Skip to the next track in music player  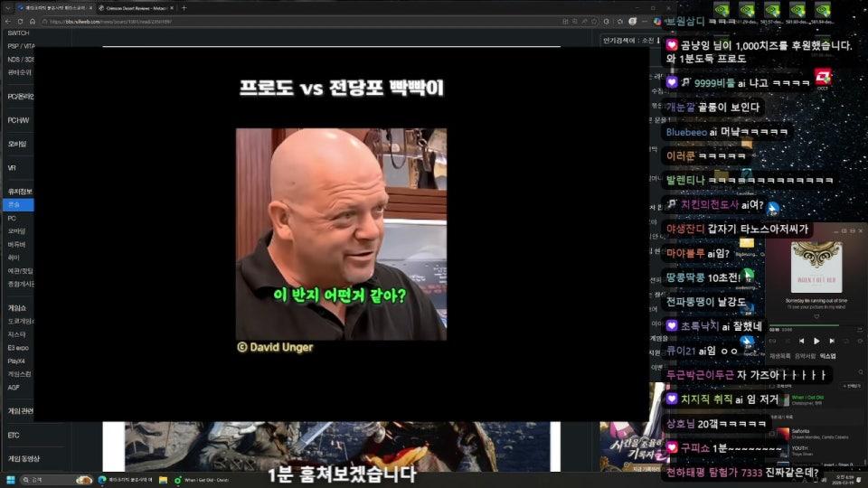click(x=834, y=341)
